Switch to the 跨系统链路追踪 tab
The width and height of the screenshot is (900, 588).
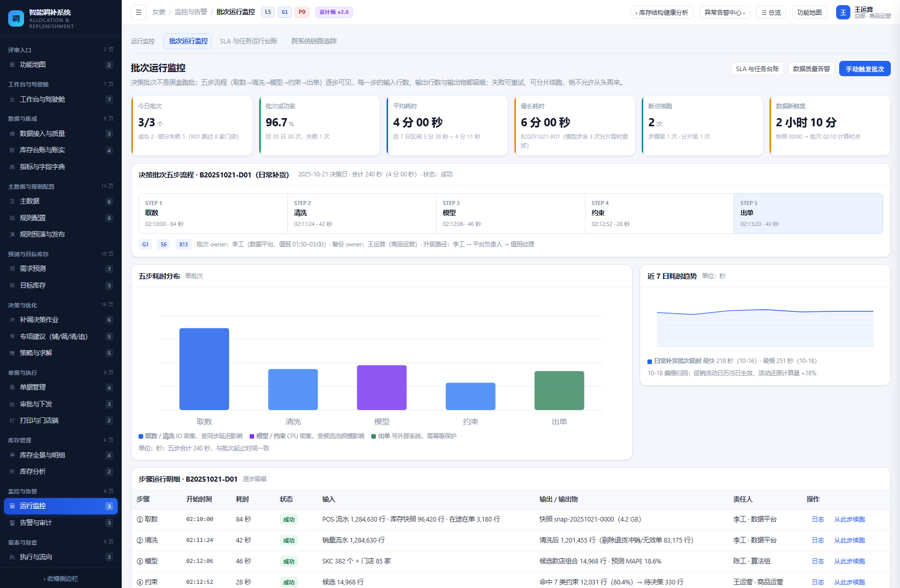(314, 41)
